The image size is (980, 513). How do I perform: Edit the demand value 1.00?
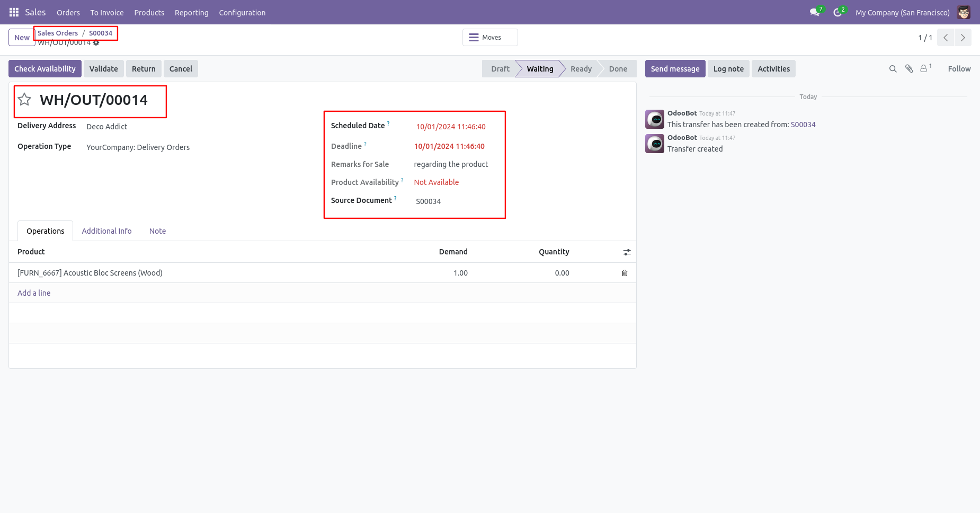[x=460, y=273]
